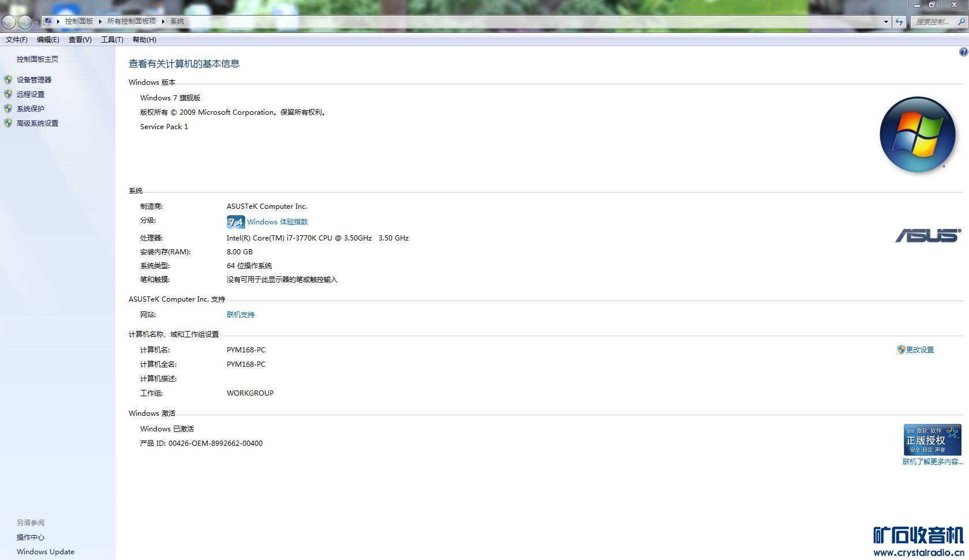Open the Windows 体验指数 link
Screen dimensions: 969x560
coord(278,222)
